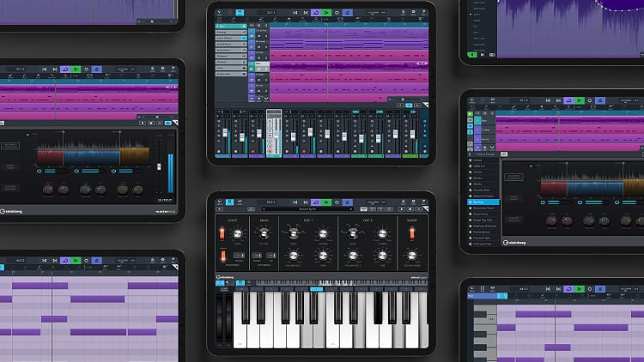Start playback on the mixer tablet

[x=326, y=12]
